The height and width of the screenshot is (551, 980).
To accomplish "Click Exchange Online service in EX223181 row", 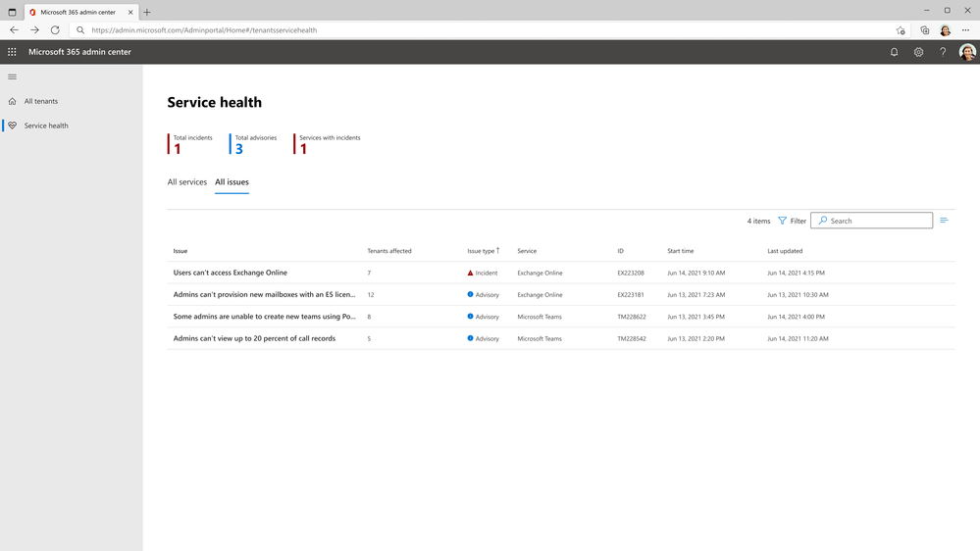I will [540, 295].
